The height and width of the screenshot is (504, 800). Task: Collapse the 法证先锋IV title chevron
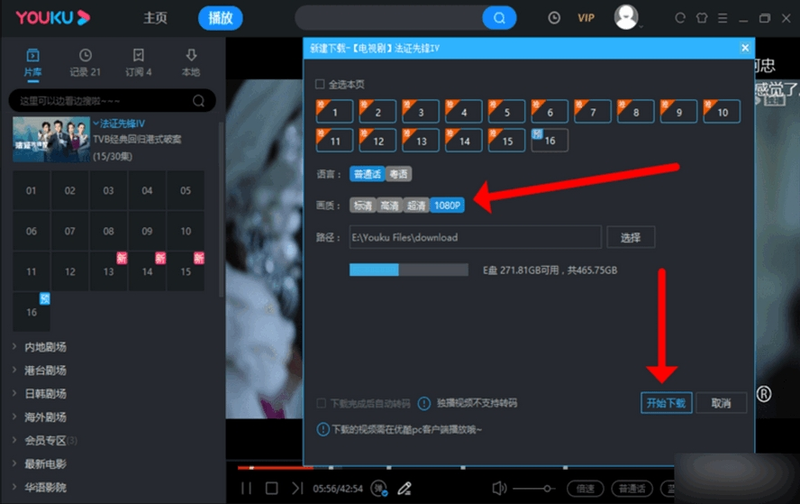(95, 123)
